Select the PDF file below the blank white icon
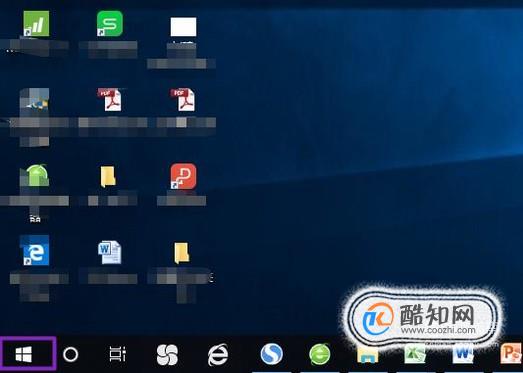This screenshot has width=523, height=373. point(183,99)
